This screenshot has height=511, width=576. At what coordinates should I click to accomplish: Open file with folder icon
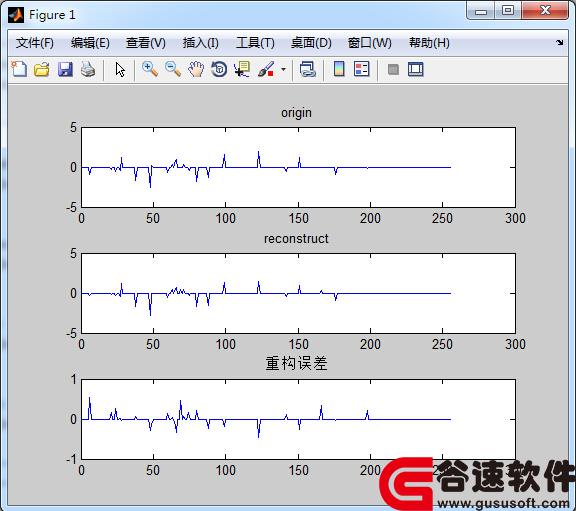click(42, 69)
